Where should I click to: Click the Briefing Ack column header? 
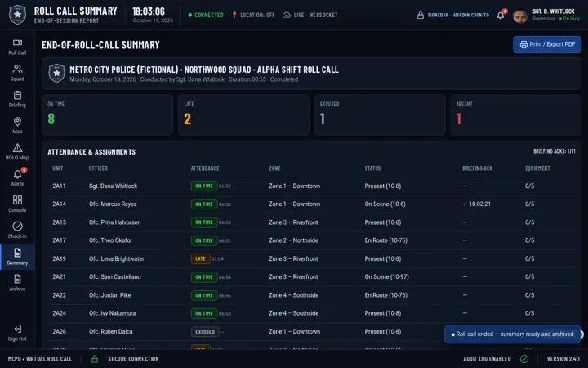(478, 168)
